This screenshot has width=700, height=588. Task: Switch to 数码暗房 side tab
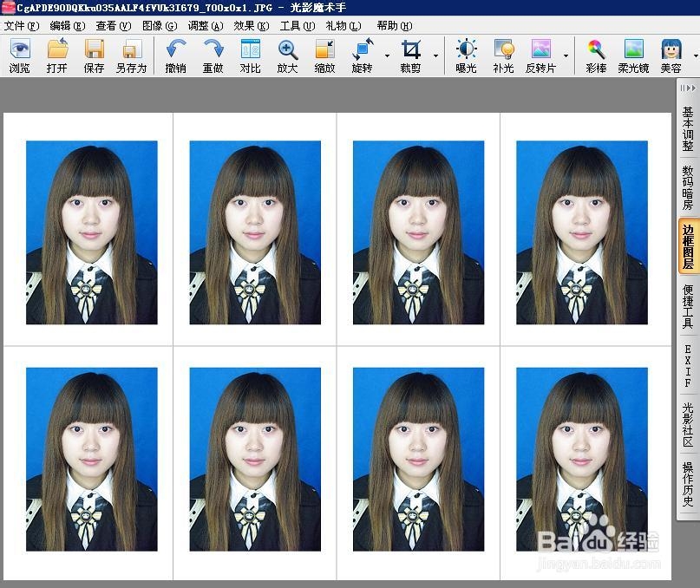[x=688, y=187]
